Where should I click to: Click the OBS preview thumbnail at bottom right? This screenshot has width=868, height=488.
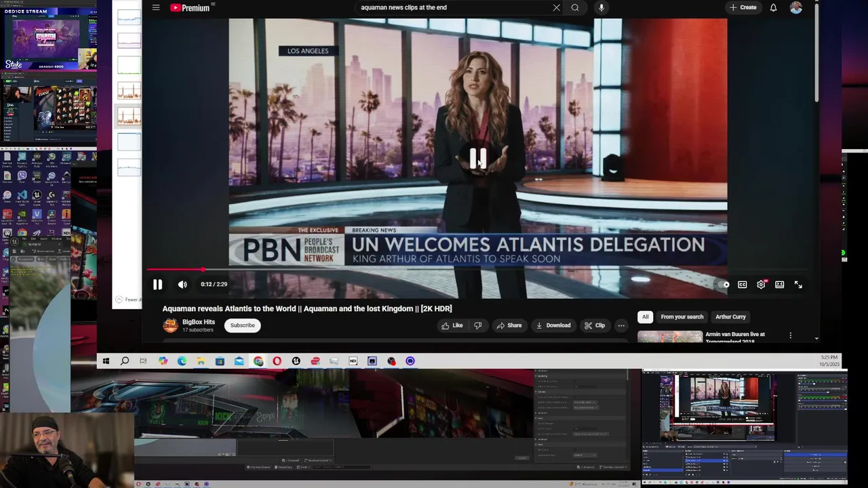click(x=745, y=427)
